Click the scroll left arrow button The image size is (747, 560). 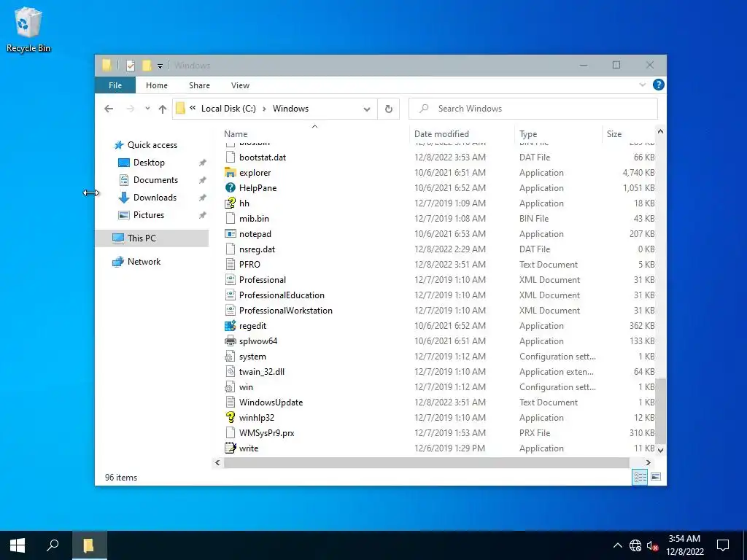point(217,462)
